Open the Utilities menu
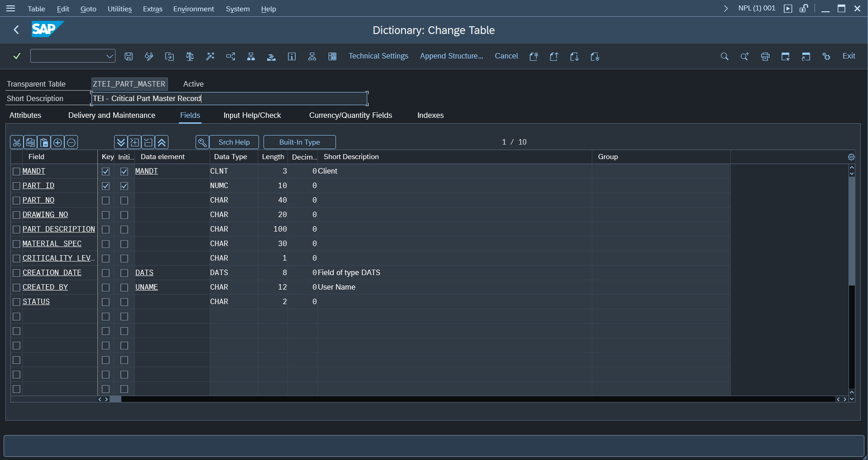The height and width of the screenshot is (460, 868). click(x=120, y=9)
